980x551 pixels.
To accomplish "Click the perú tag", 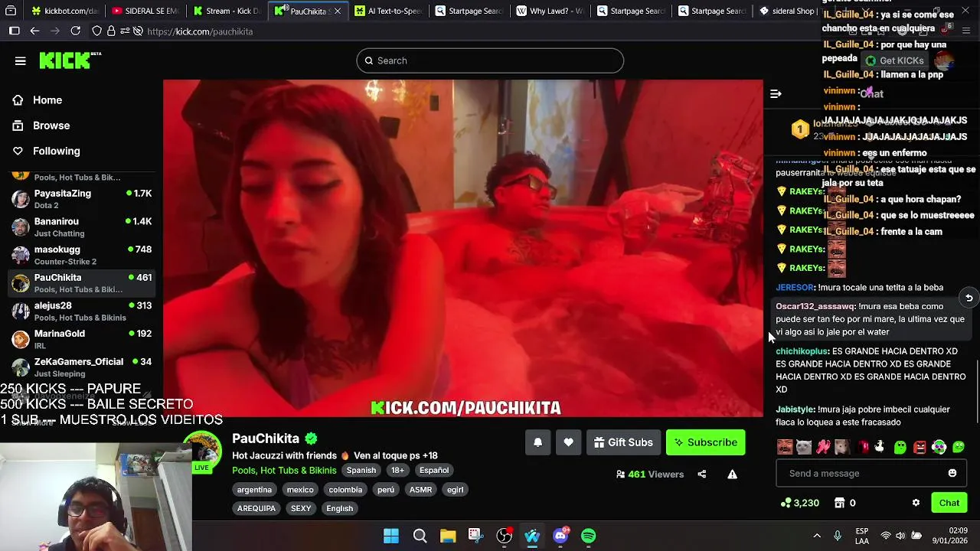I will click(386, 490).
